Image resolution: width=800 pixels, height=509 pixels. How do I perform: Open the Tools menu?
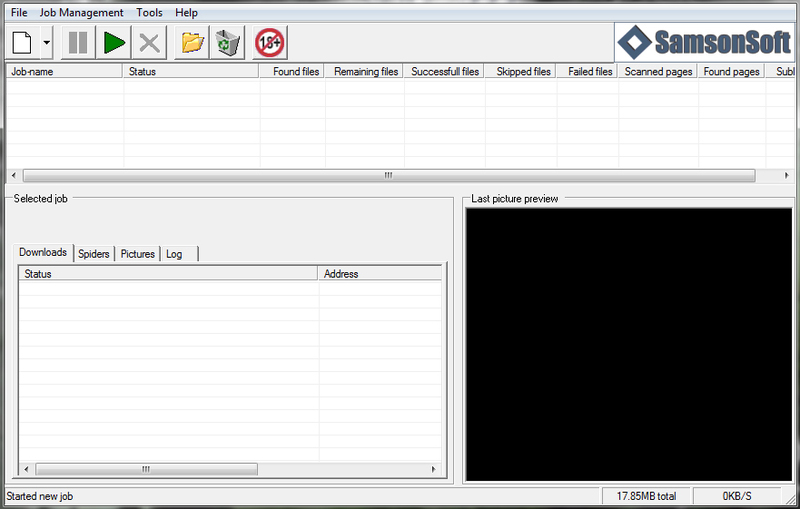click(149, 13)
